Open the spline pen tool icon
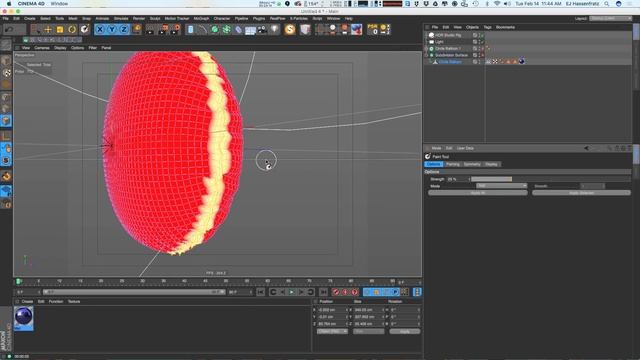Image resolution: width=640 pixels, height=360 pixels. (x=202, y=29)
